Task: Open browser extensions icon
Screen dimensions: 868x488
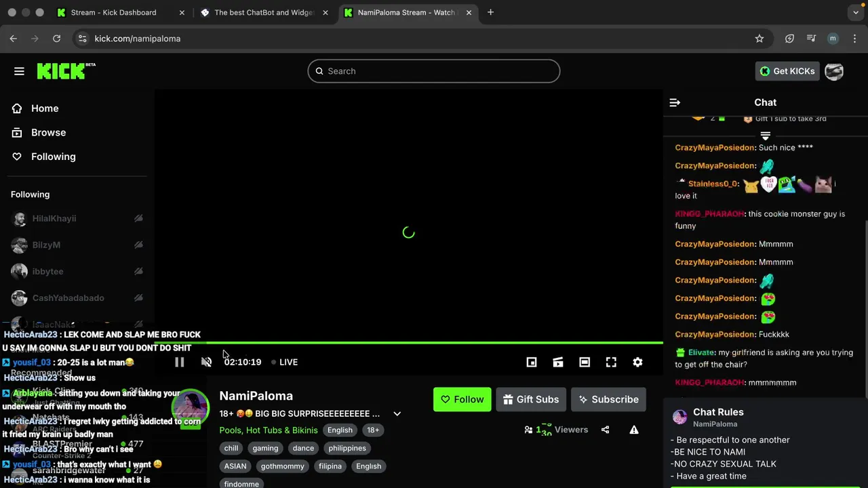Action: (789, 39)
